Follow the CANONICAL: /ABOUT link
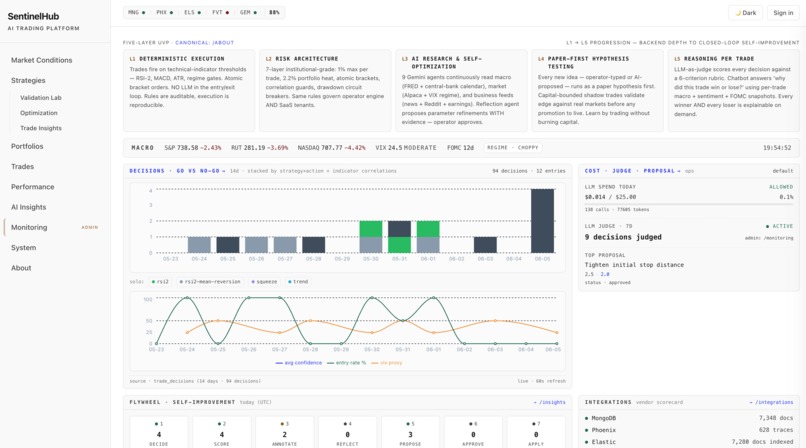This screenshot has width=806, height=448. (205, 43)
